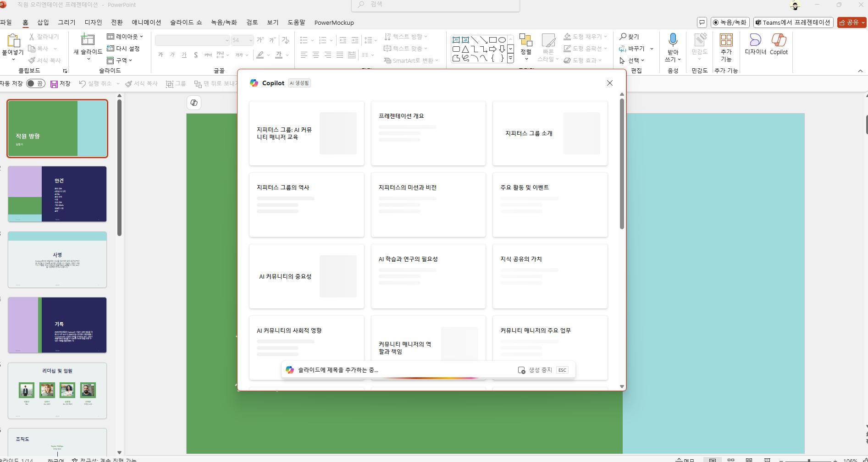Select the triangle shape in shapes gallery
This screenshot has height=462, width=868.
coord(465,49)
